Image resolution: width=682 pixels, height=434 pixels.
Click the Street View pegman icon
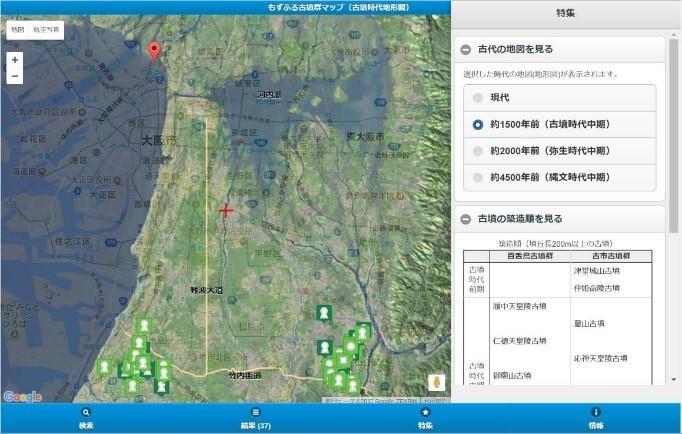click(x=436, y=382)
